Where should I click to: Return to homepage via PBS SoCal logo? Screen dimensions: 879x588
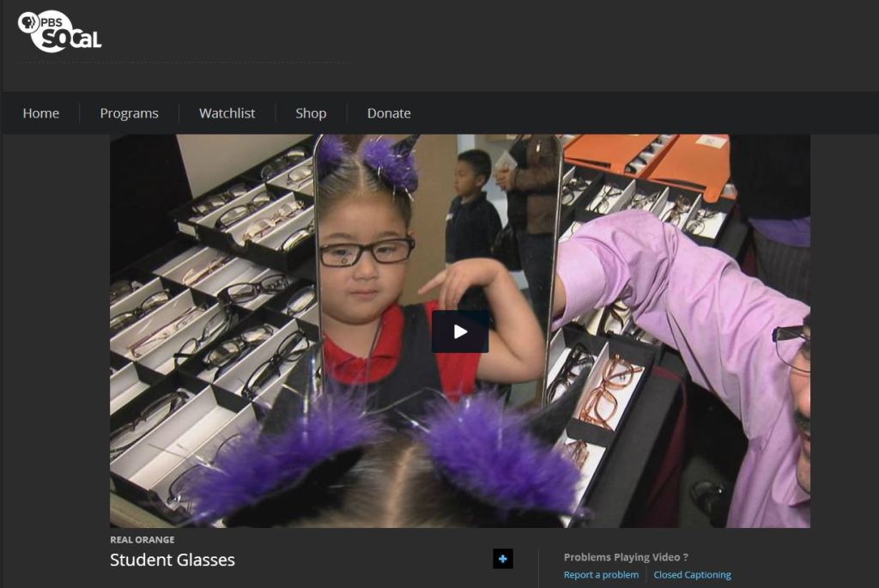click(60, 31)
